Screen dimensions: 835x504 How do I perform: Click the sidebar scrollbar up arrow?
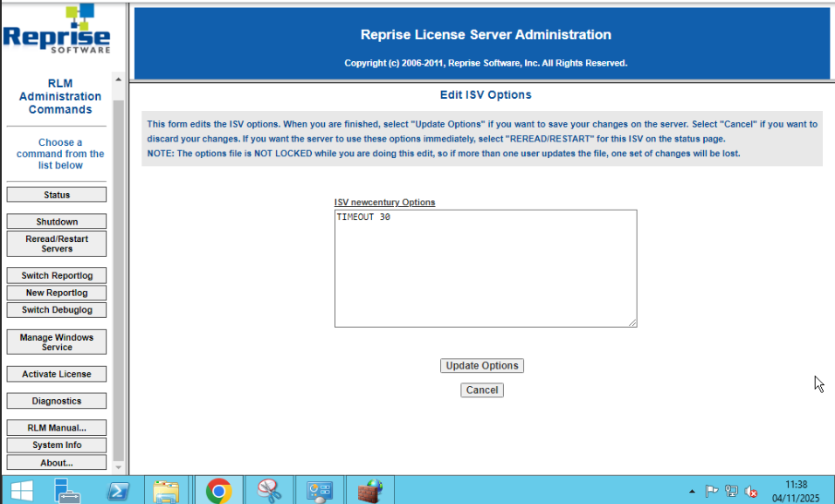118,79
